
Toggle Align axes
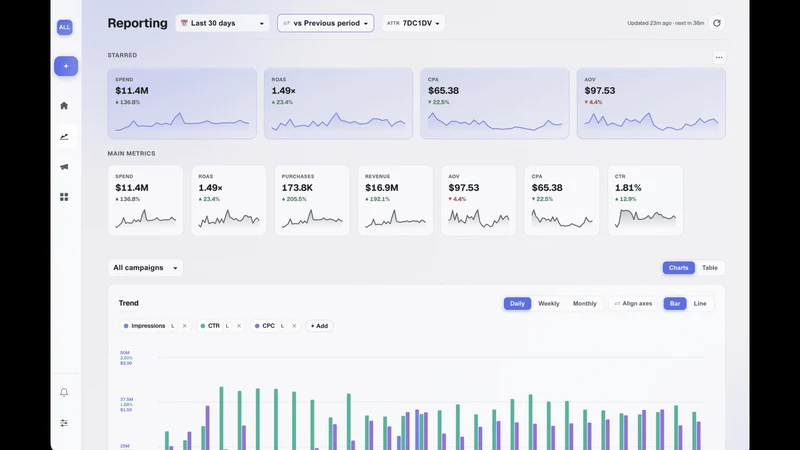pos(633,304)
